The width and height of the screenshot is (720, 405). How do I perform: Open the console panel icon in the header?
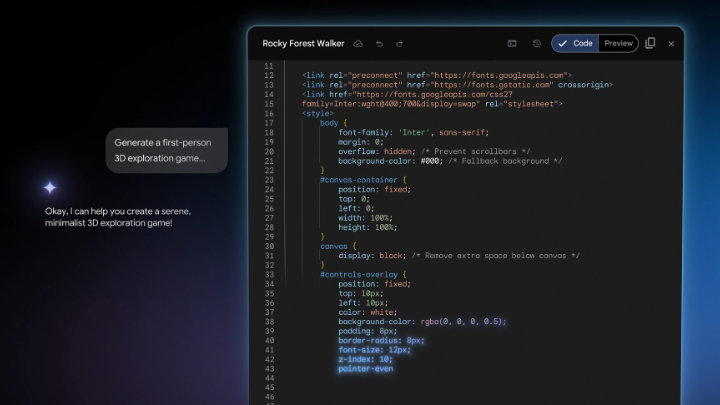click(x=512, y=44)
